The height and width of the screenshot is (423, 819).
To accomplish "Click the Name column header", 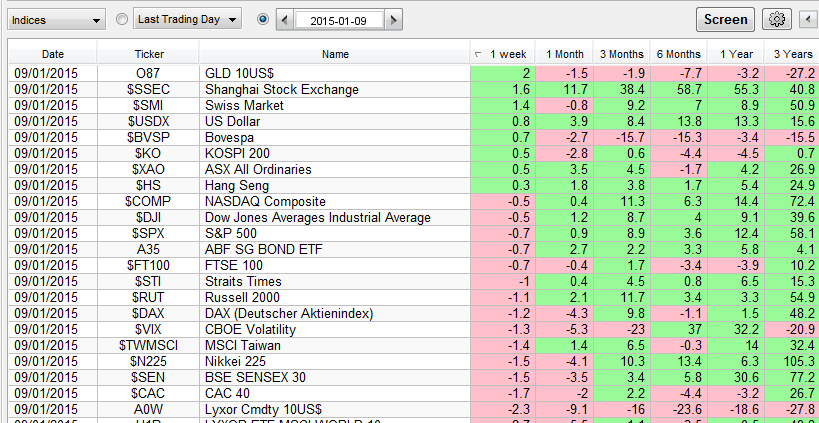I will tap(335, 54).
